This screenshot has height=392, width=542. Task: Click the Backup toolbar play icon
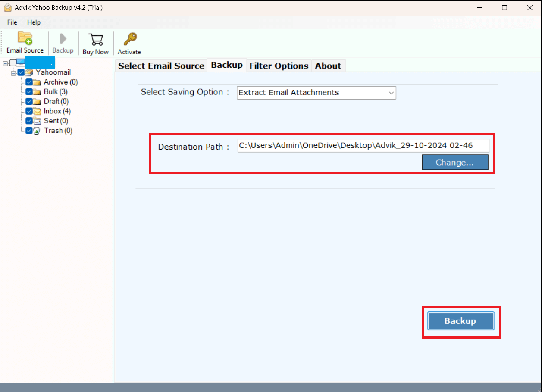[x=63, y=38]
